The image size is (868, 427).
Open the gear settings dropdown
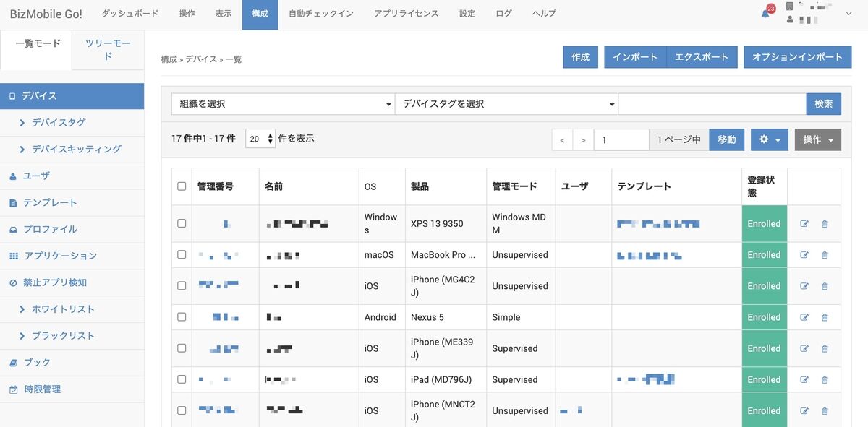click(x=770, y=139)
